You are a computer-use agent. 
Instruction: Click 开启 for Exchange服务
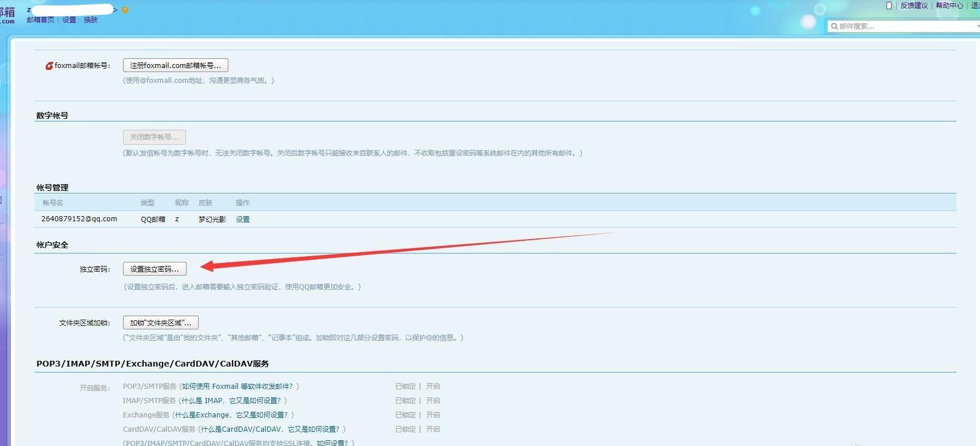(x=433, y=415)
